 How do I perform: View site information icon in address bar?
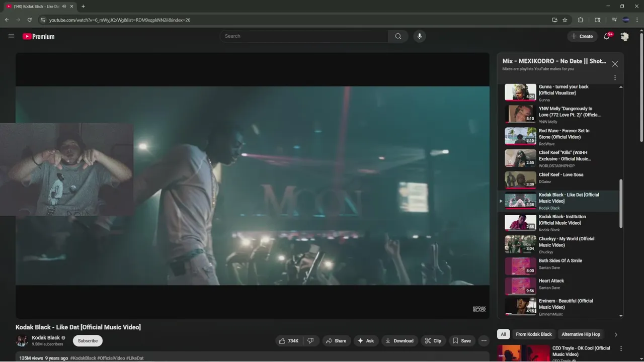43,20
